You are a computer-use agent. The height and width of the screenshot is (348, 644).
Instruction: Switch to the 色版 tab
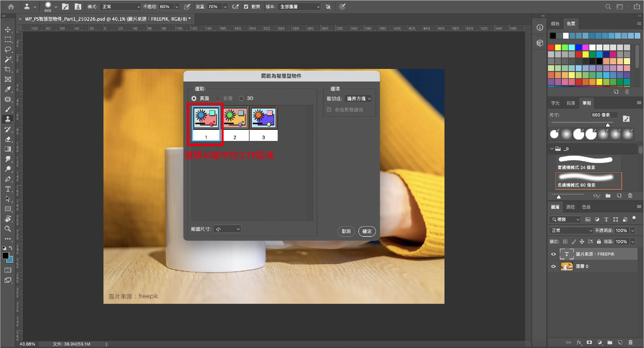click(x=586, y=207)
